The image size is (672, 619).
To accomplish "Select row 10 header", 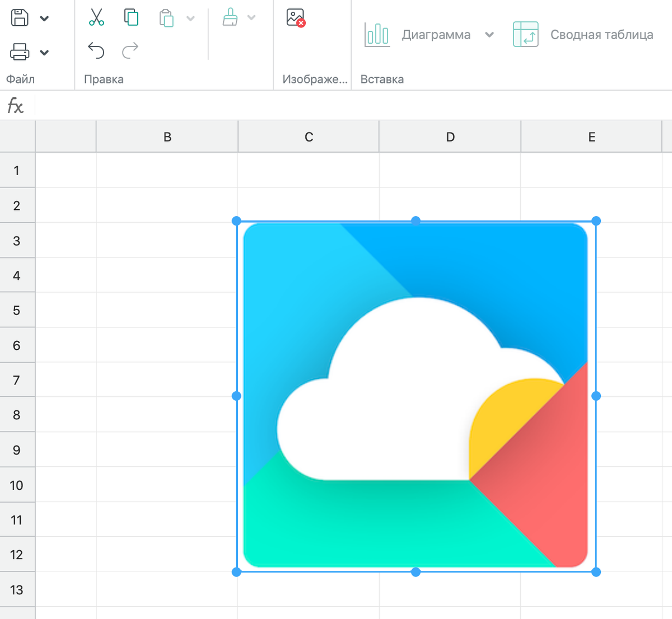I will pyautogui.click(x=17, y=485).
